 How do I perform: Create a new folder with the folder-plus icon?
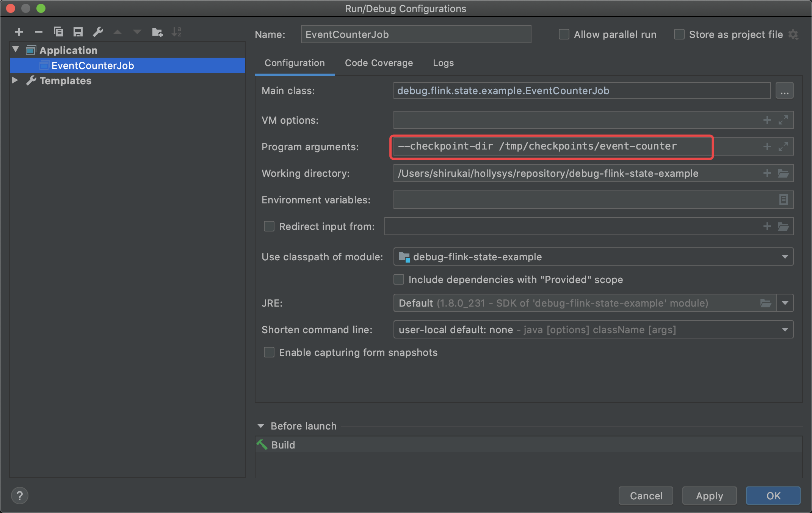pos(157,32)
